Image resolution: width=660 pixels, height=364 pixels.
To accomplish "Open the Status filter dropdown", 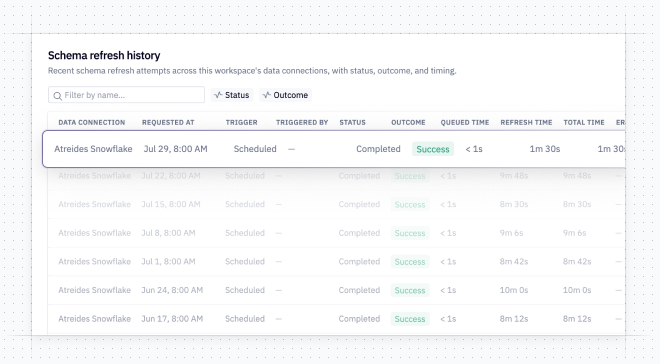I will (232, 95).
